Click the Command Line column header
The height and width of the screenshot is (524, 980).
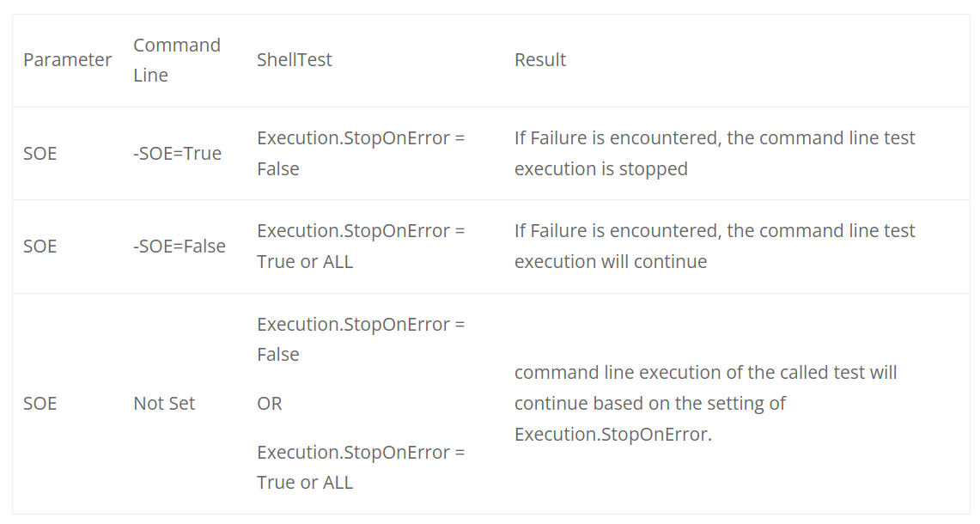[177, 60]
